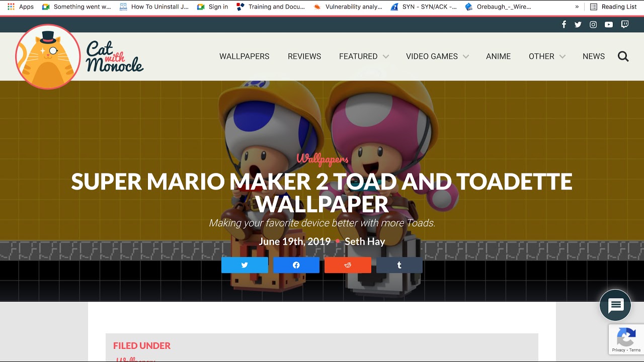Expand the Other dropdown menu

point(547,56)
